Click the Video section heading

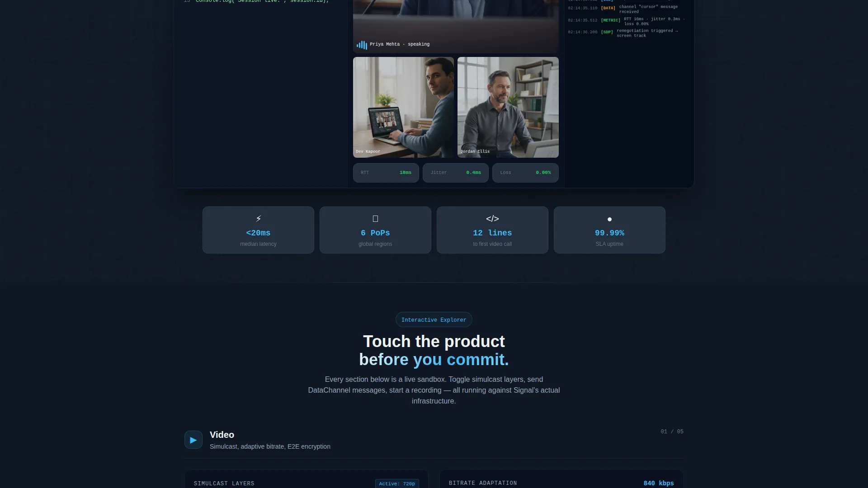click(222, 435)
